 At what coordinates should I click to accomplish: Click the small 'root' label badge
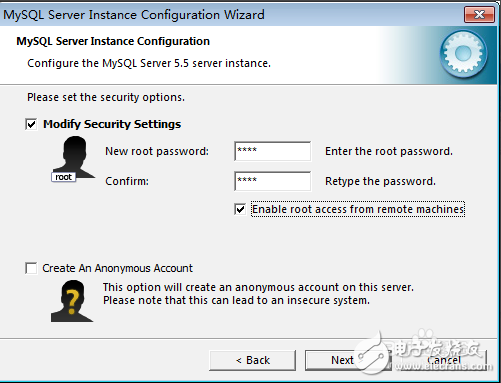click(64, 177)
